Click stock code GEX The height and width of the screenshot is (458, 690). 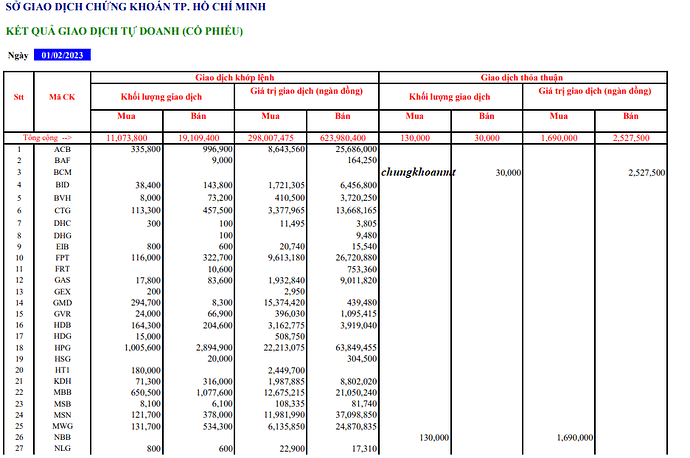(62, 292)
